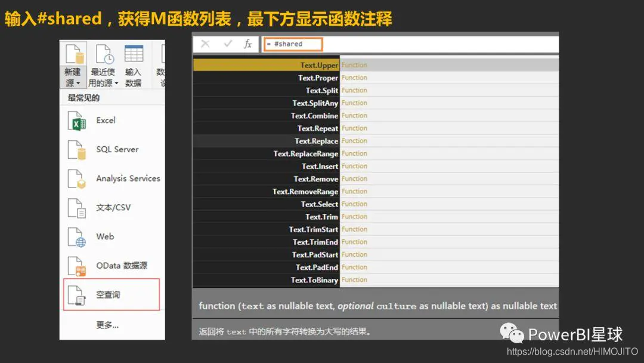Select the Text.Proper row name
This screenshot has height=363, width=644.
(318, 78)
